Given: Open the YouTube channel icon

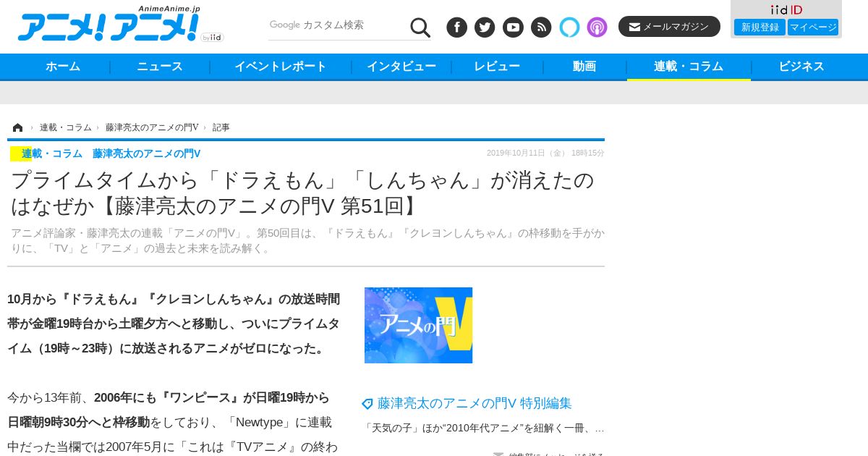Looking at the screenshot, I should [x=513, y=28].
